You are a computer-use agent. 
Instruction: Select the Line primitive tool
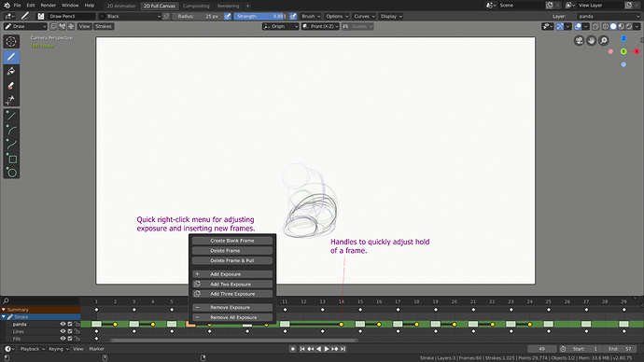click(x=11, y=116)
